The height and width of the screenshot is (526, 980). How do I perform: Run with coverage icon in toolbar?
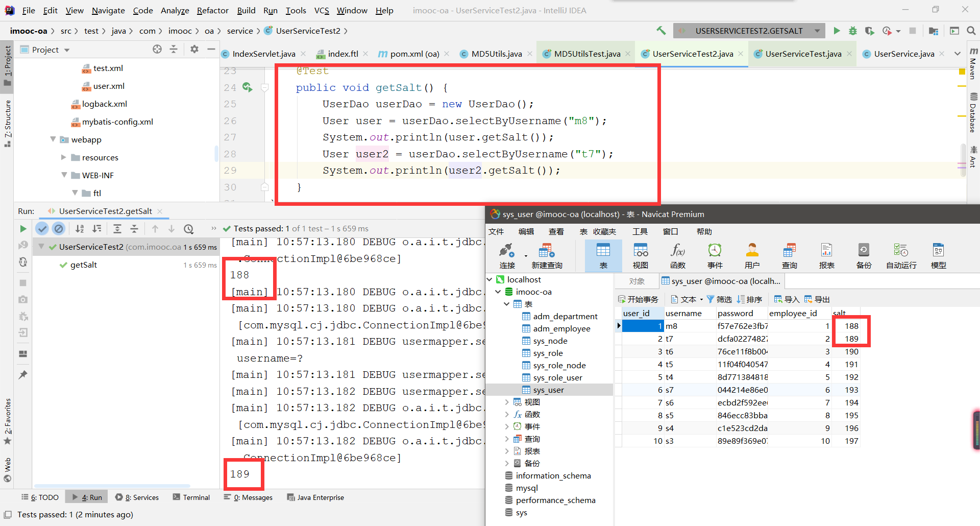click(870, 31)
